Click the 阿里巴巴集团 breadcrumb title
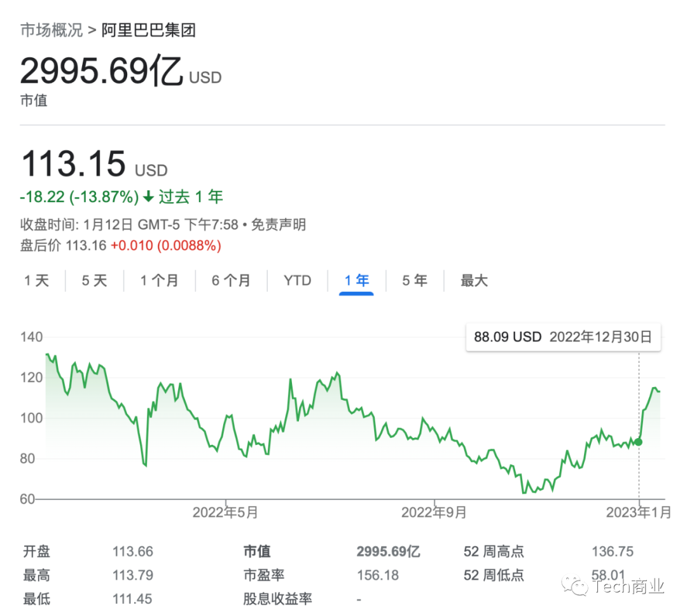Image resolution: width=687 pixels, height=616 pixels. click(148, 30)
